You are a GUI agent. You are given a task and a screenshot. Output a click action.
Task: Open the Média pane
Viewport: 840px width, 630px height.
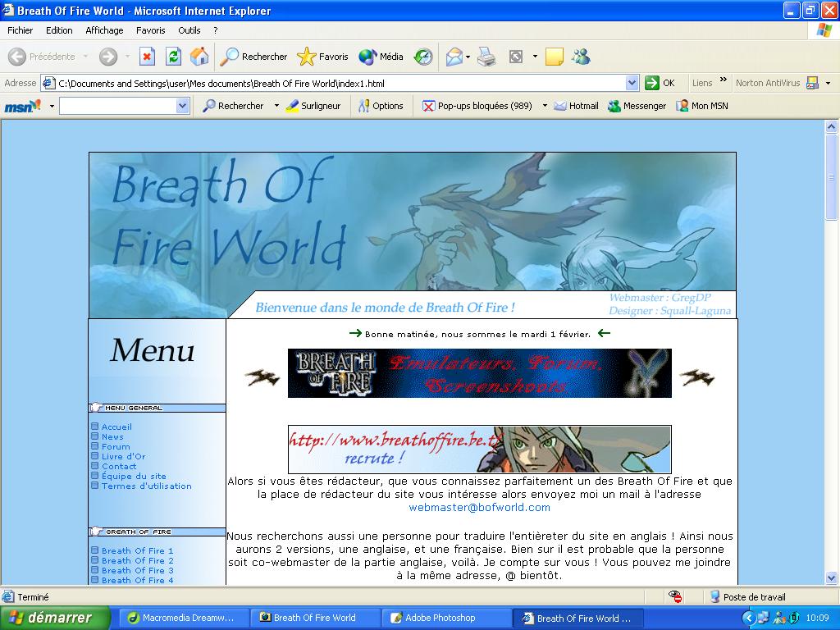click(381, 57)
